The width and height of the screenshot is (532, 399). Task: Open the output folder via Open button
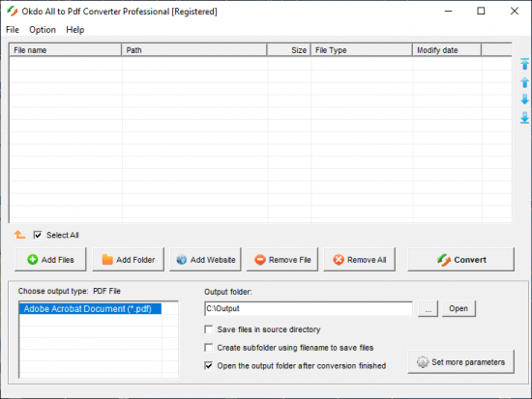458,309
